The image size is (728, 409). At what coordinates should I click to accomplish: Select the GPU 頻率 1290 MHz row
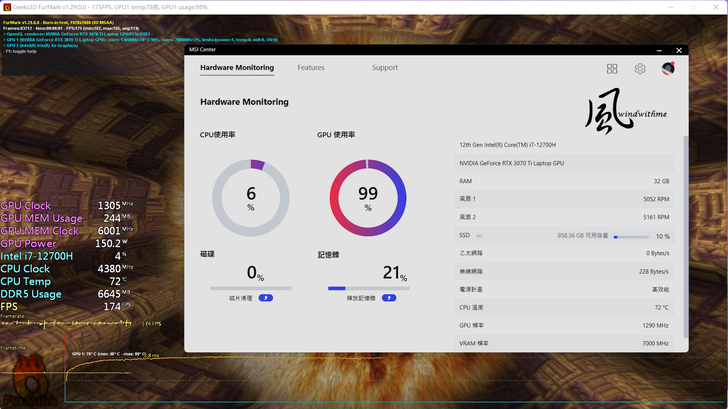565,325
